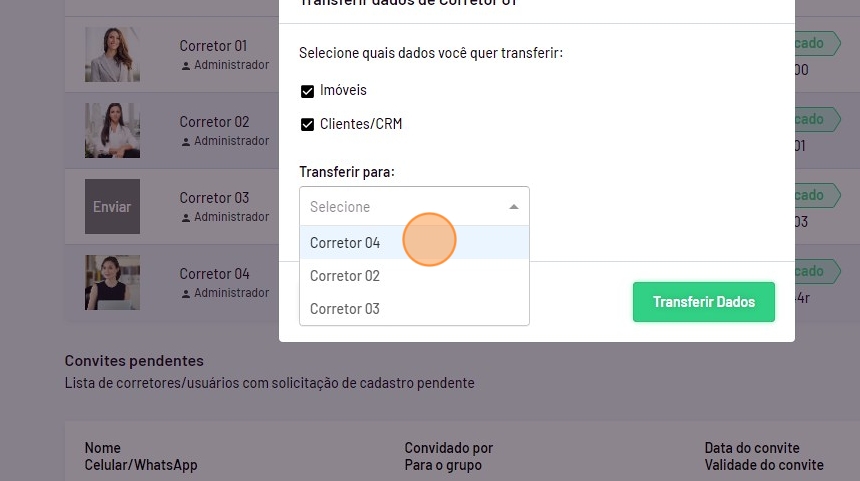860x481 pixels.
Task: Click the Corretor 01 name in the list
Action: click(x=214, y=46)
